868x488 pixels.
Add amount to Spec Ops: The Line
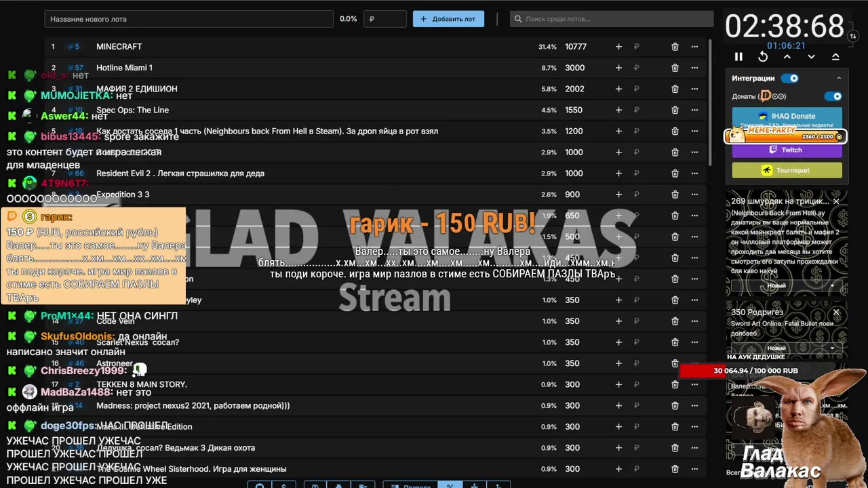(618, 110)
